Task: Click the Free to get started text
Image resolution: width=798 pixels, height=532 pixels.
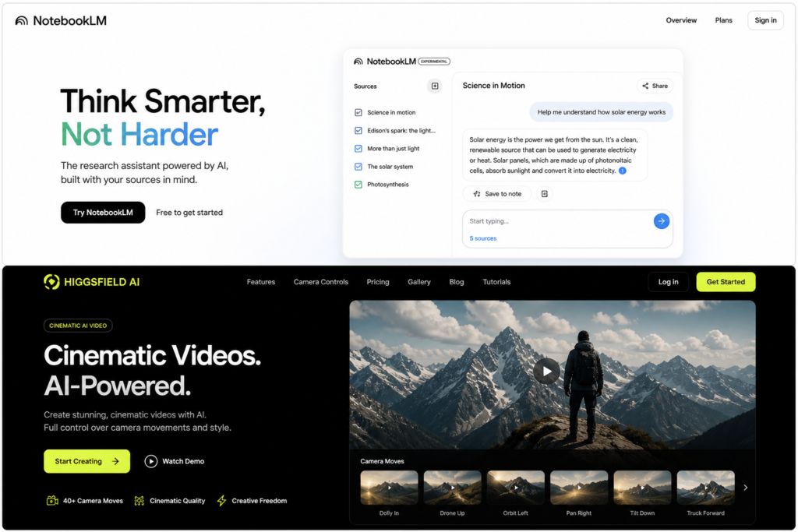Action: point(189,213)
